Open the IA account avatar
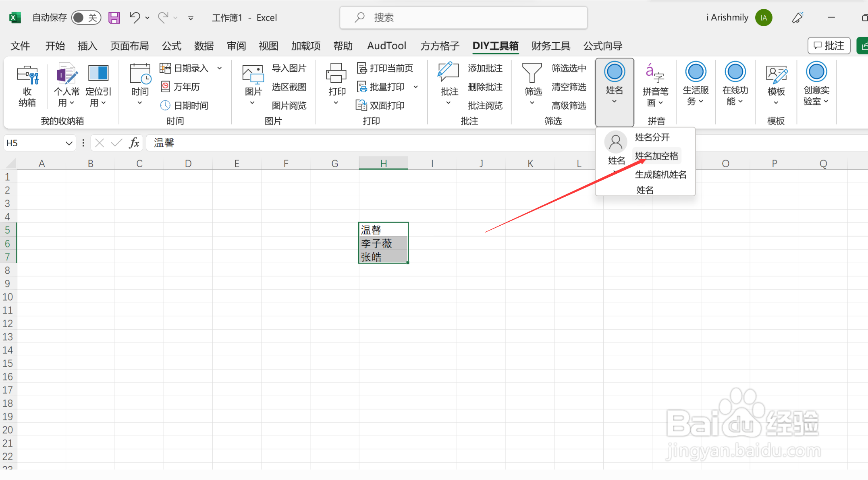The image size is (868, 480). (763, 17)
